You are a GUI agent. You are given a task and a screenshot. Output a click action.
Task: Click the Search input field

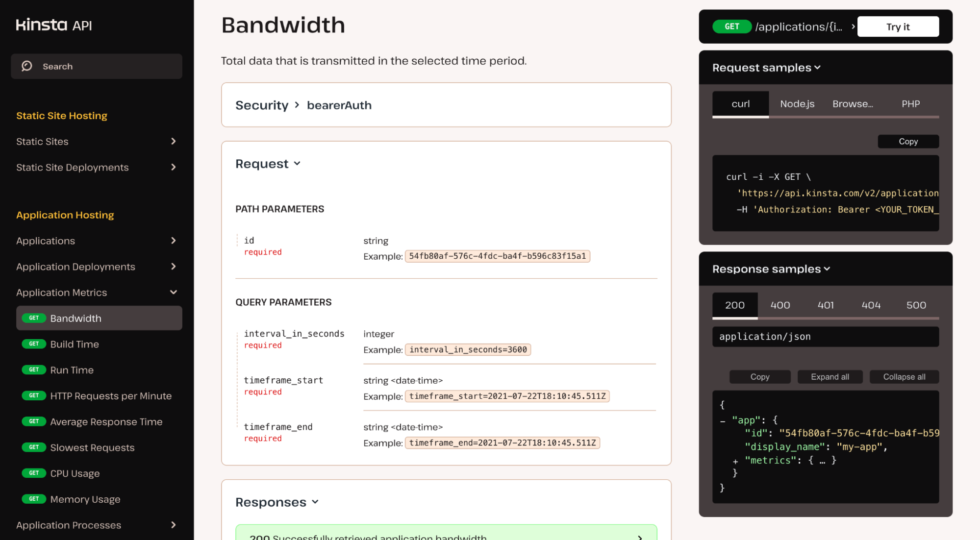click(x=96, y=66)
